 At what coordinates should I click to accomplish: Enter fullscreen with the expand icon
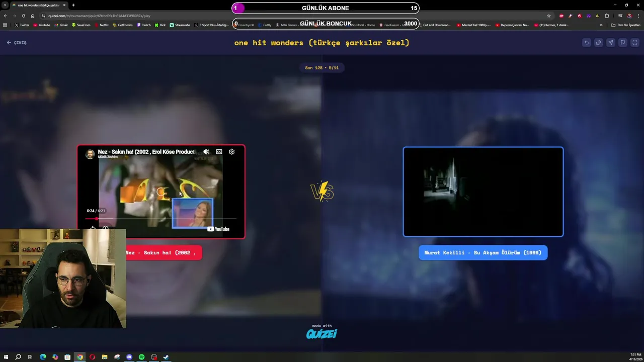pyautogui.click(x=635, y=43)
